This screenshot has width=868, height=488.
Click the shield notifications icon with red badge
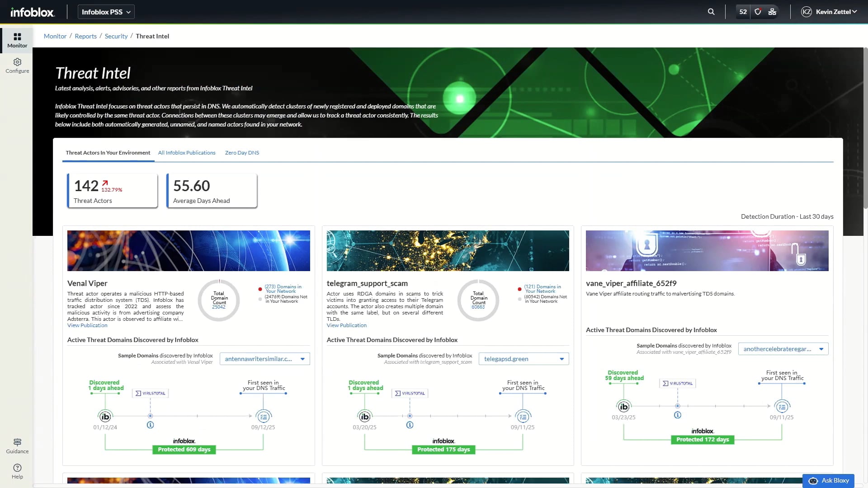click(757, 11)
